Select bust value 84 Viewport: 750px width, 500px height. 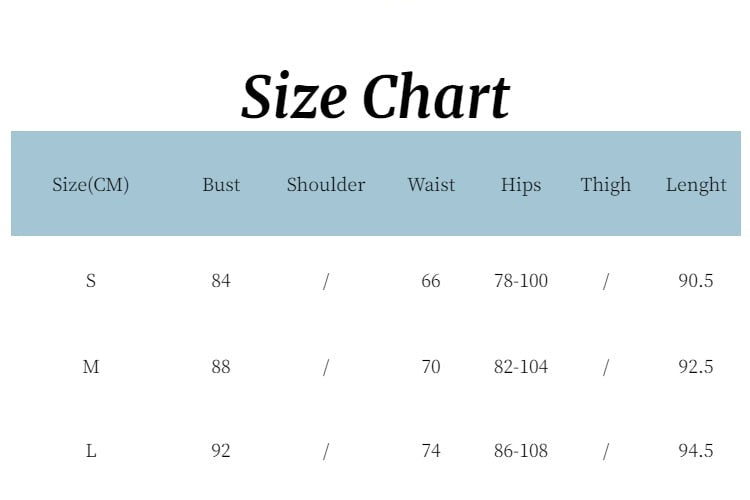(x=221, y=281)
